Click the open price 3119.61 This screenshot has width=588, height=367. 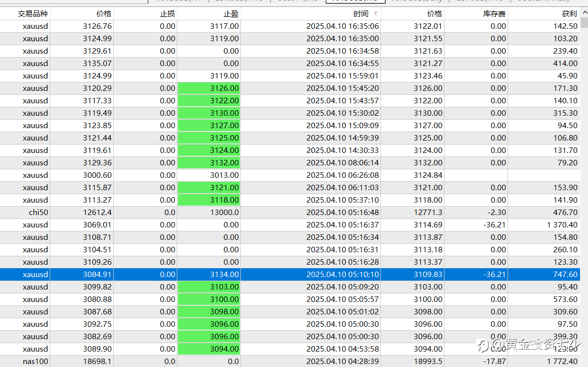[x=97, y=150]
